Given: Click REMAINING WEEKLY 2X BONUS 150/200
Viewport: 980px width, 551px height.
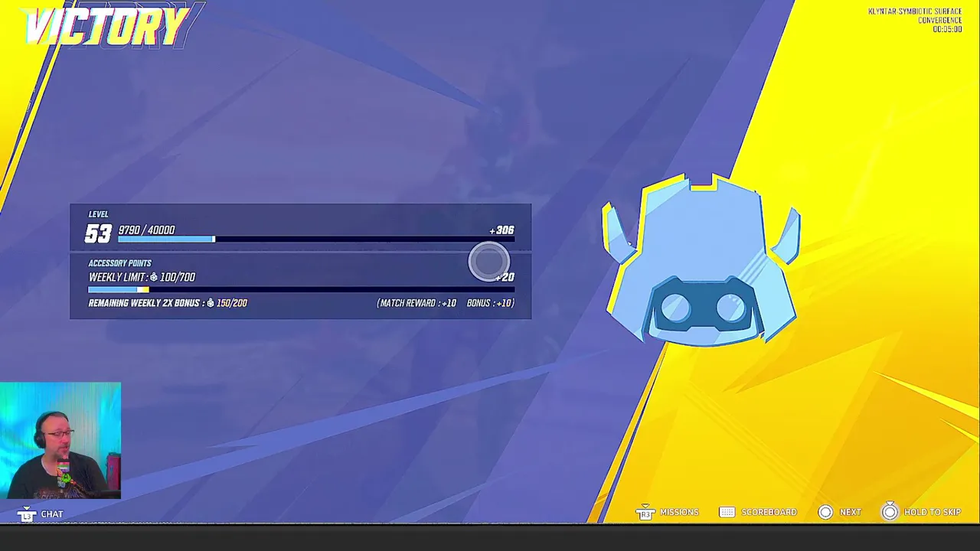Looking at the screenshot, I should point(168,303).
